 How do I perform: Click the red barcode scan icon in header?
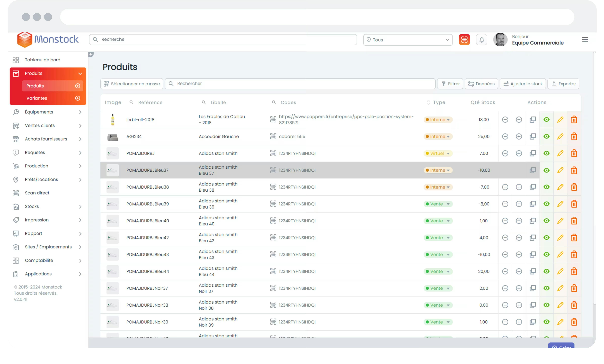[464, 40]
